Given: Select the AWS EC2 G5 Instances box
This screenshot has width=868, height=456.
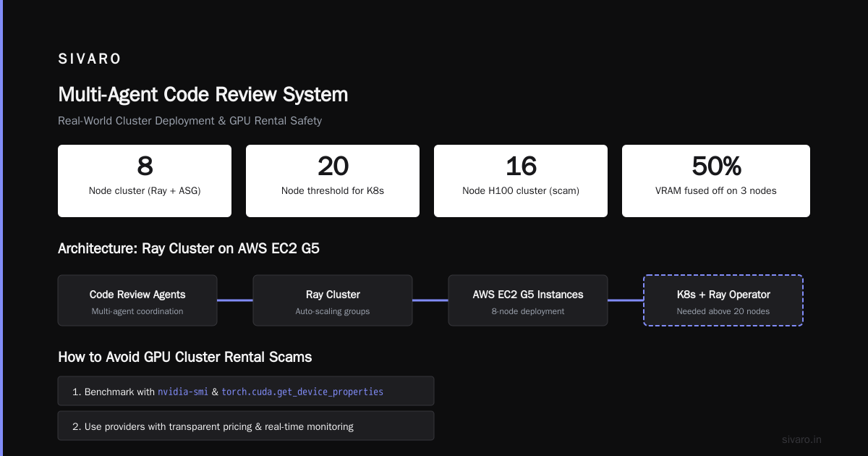Looking at the screenshot, I should pos(528,300).
